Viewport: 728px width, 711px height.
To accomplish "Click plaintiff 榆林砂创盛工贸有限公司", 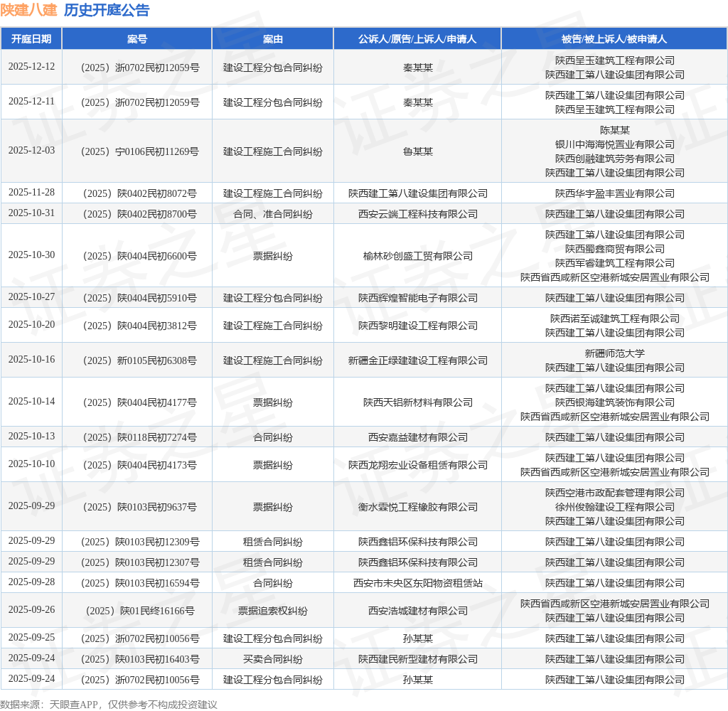I will click(x=418, y=256).
